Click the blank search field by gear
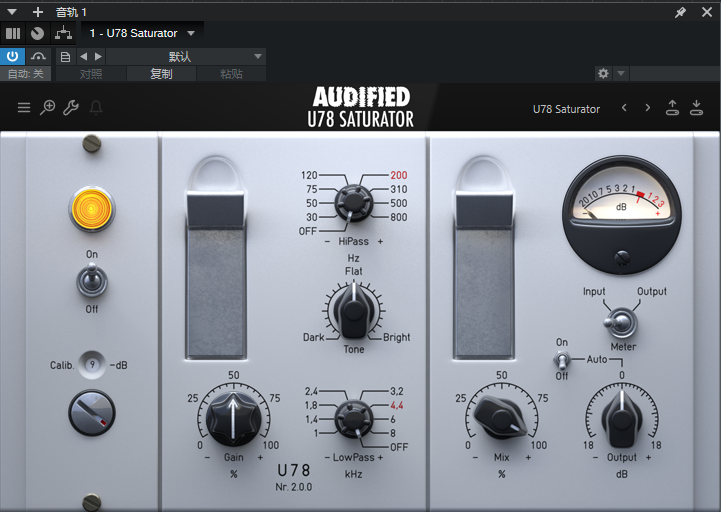 coord(675,73)
